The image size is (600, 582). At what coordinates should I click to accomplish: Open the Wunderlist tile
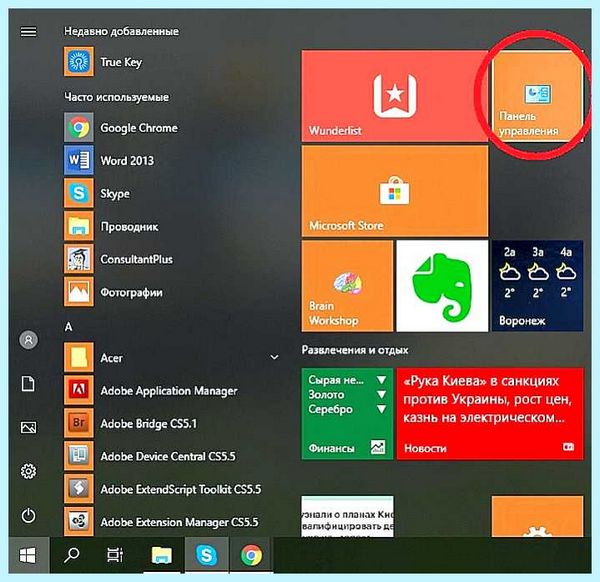coord(395,96)
